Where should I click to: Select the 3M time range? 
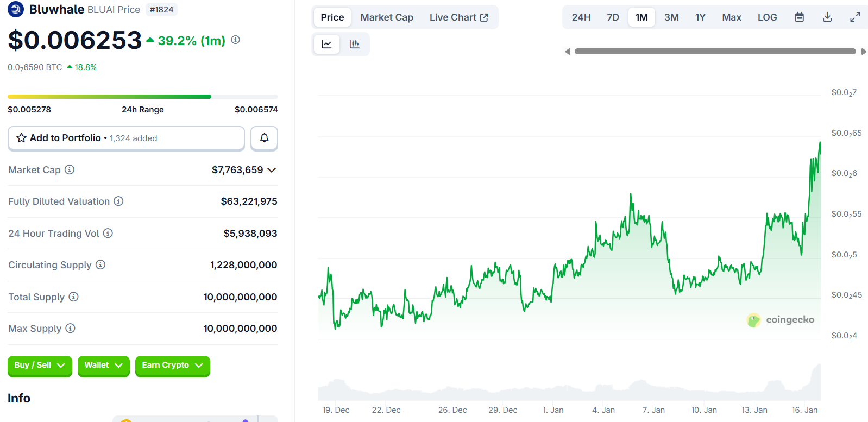pos(671,17)
